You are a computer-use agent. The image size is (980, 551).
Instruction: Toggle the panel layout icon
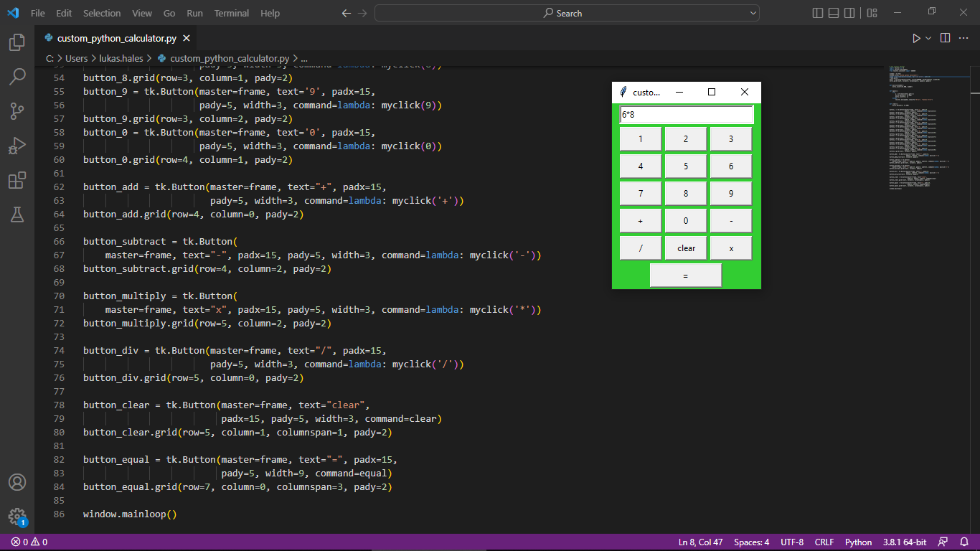[x=832, y=12]
